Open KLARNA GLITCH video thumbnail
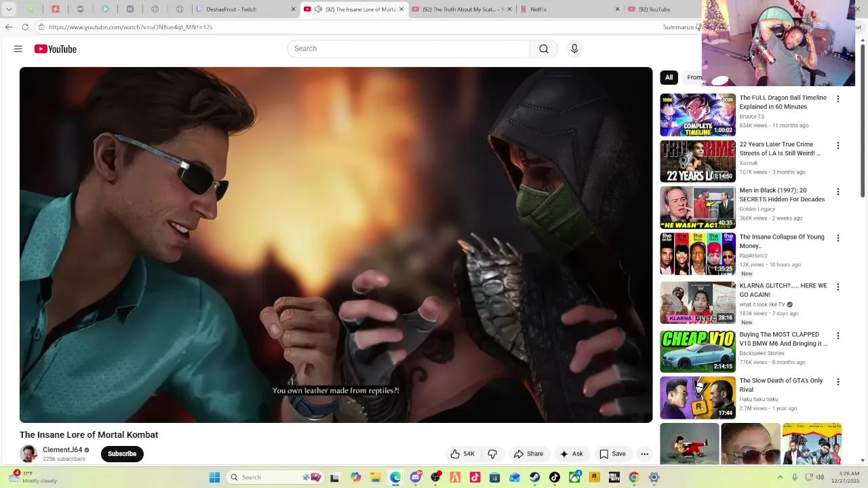Image resolution: width=868 pixels, height=488 pixels. point(698,302)
